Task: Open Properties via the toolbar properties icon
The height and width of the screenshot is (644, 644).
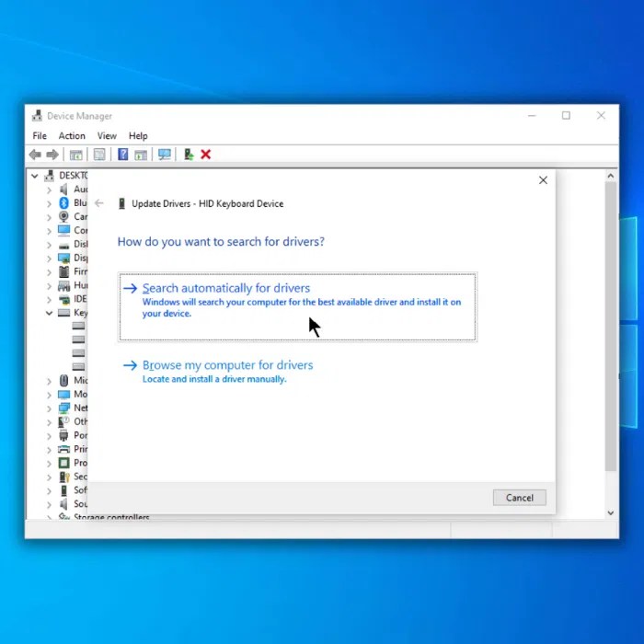Action: point(99,155)
